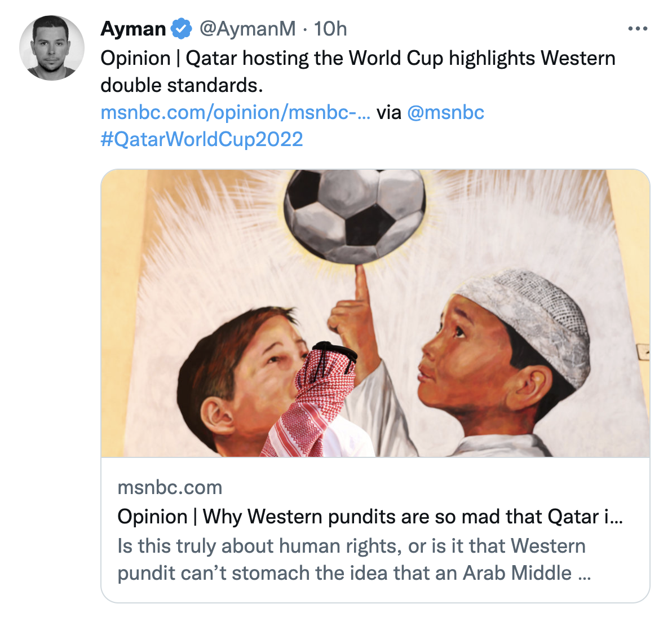
Task: Open the @msnbc mention
Action: [445, 112]
